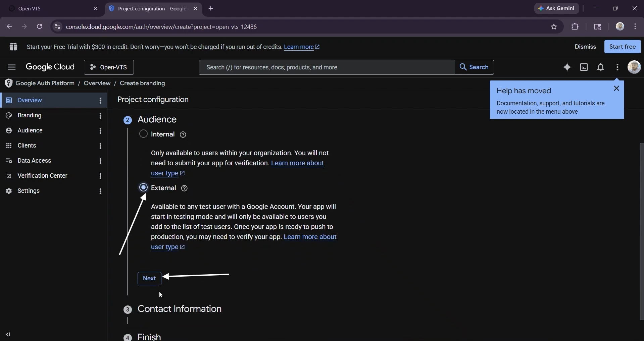Open three-dot menu next to Audience
Viewport: 644px width, 341px height.
tap(100, 131)
